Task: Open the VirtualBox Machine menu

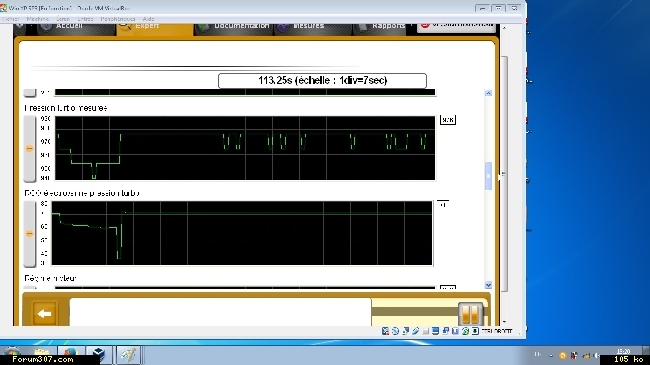Action: (38, 19)
